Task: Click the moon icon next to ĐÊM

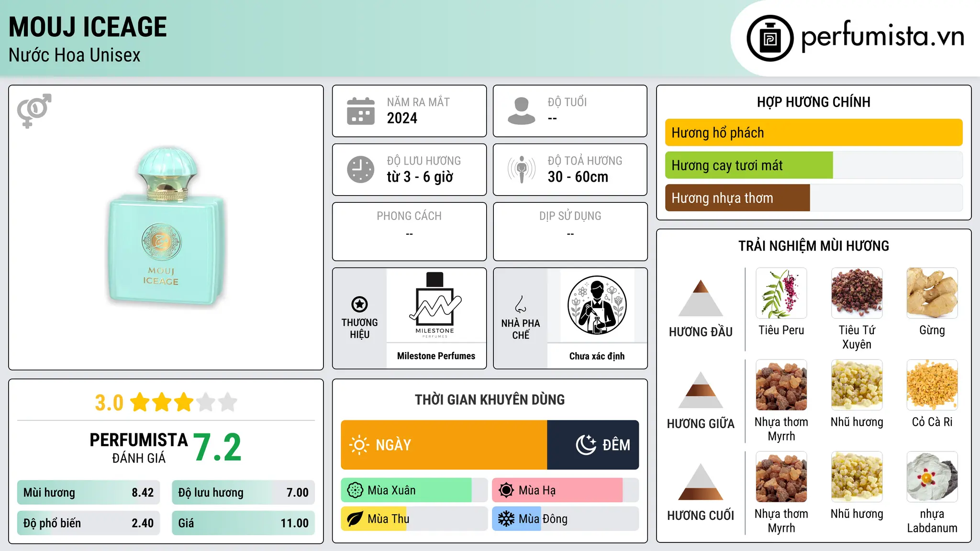Action: 586,445
